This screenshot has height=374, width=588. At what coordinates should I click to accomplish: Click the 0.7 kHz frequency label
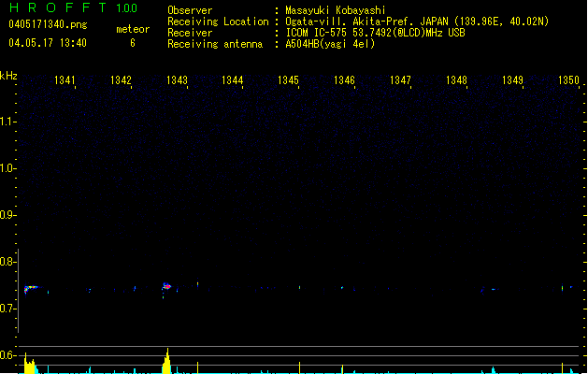(7, 309)
